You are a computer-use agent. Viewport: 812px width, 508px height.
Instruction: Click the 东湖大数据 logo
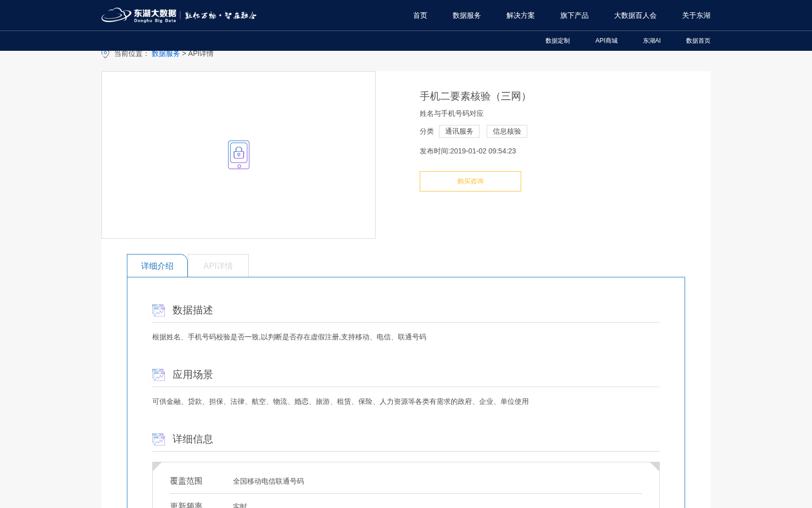point(179,15)
